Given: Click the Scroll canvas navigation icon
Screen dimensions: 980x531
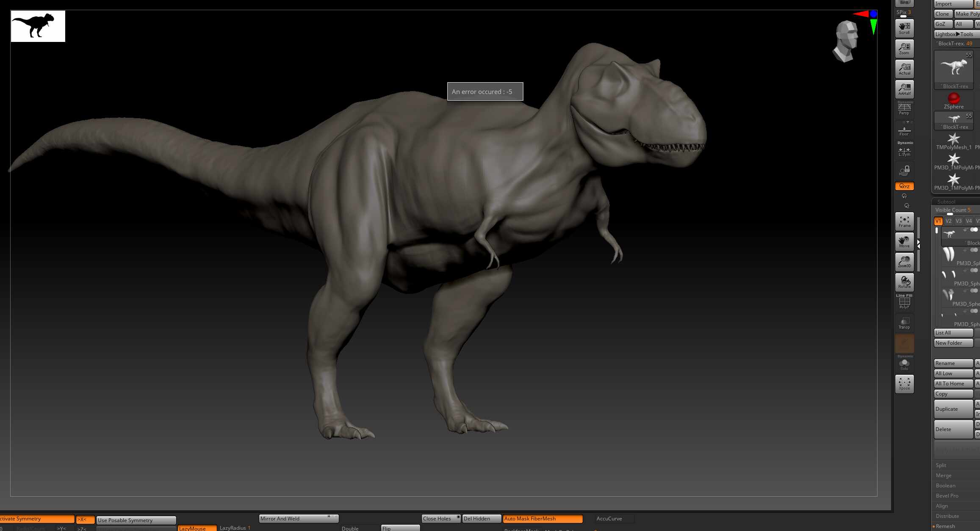Looking at the screenshot, I should point(904,28).
